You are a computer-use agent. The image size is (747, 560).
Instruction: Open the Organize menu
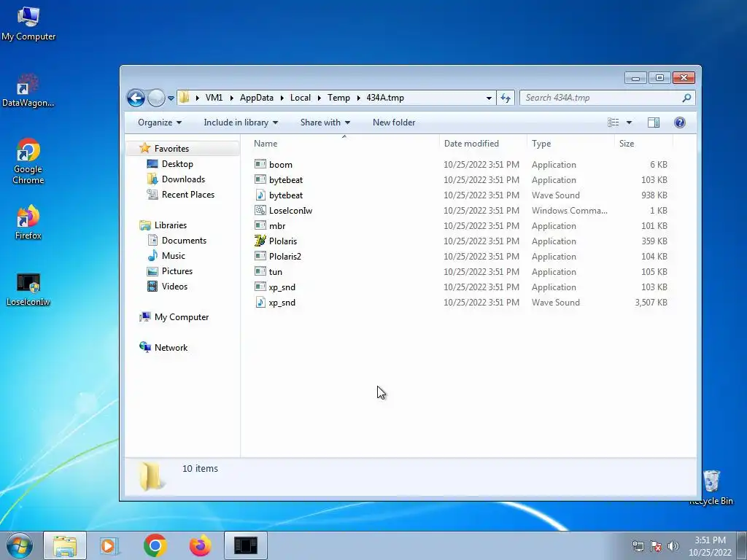pos(160,122)
